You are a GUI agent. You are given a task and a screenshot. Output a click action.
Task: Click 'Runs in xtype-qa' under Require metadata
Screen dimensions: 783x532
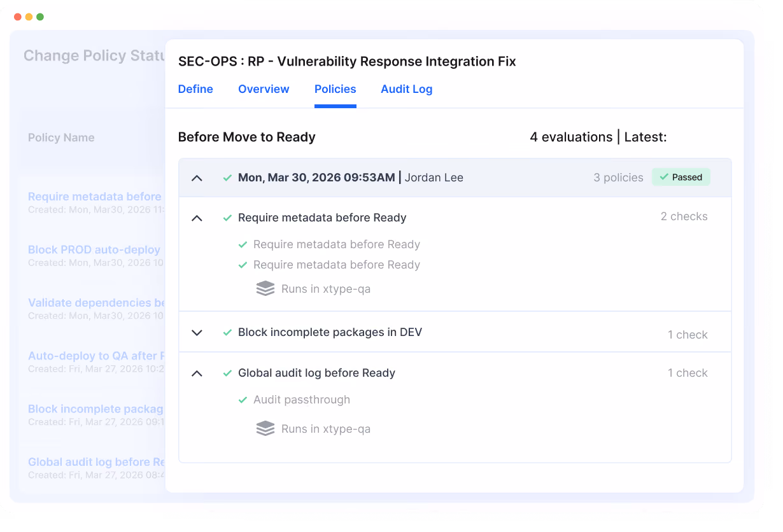(x=326, y=289)
